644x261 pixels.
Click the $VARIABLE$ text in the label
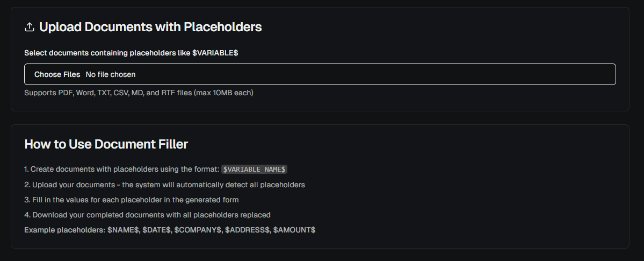pos(215,53)
